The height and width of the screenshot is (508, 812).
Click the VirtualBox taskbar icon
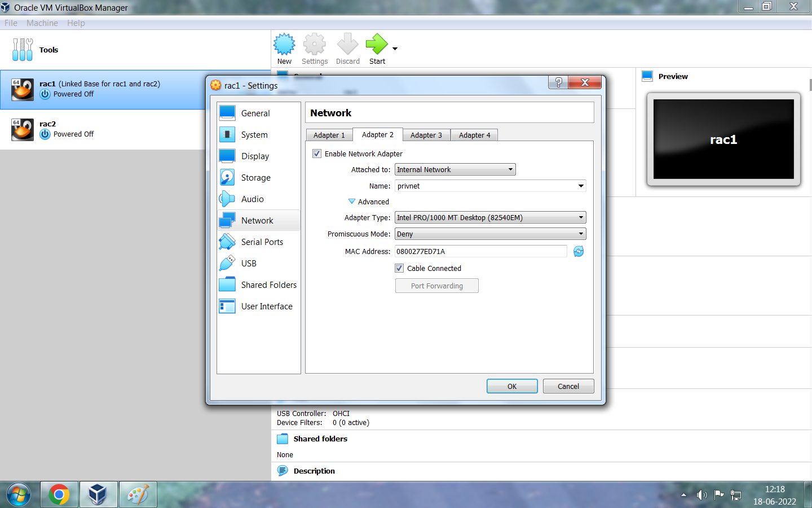point(98,495)
